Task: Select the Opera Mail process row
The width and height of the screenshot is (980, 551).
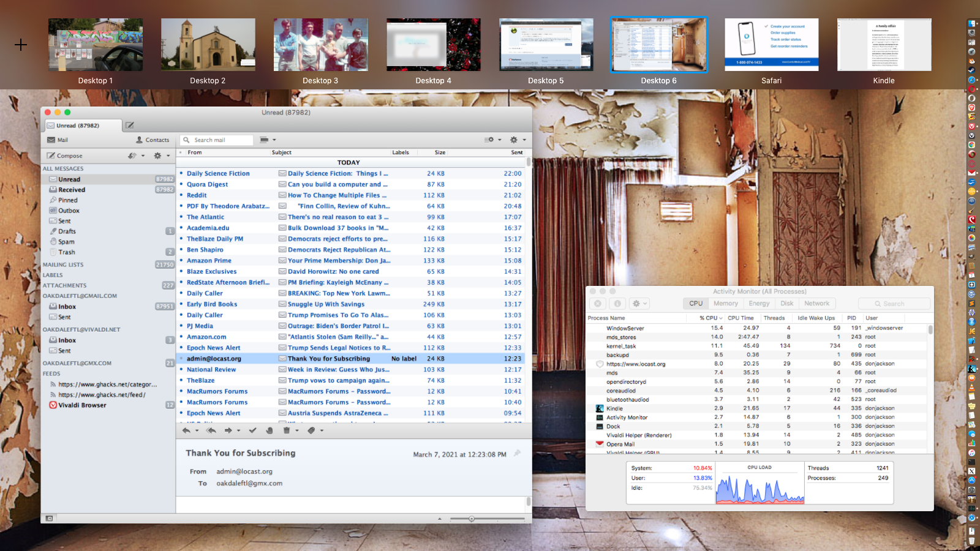Action: tap(757, 444)
